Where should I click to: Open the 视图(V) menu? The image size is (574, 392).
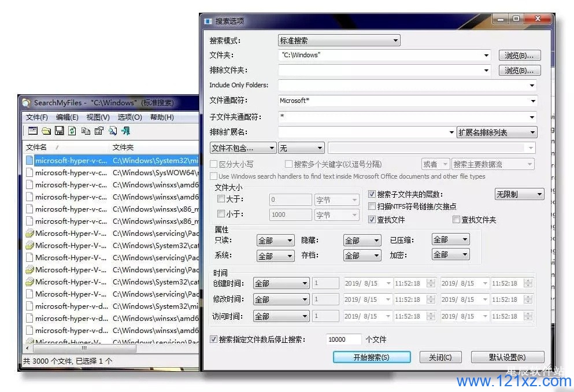click(98, 117)
